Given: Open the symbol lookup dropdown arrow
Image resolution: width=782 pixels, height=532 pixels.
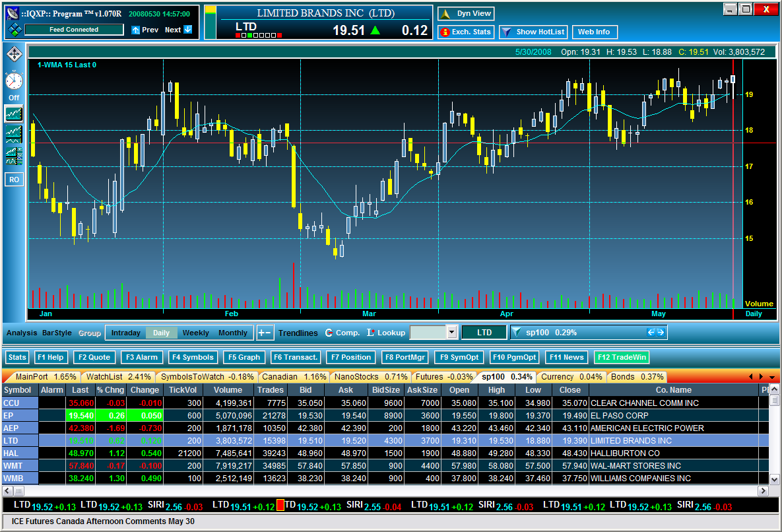Looking at the screenshot, I should pyautogui.click(x=451, y=332).
